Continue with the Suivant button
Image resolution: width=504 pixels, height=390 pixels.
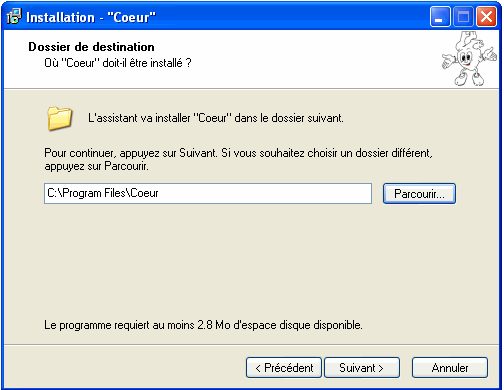tap(362, 368)
